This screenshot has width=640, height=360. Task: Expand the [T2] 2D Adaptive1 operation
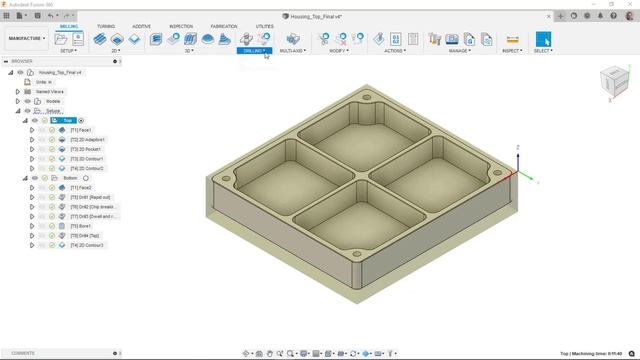(x=32, y=140)
